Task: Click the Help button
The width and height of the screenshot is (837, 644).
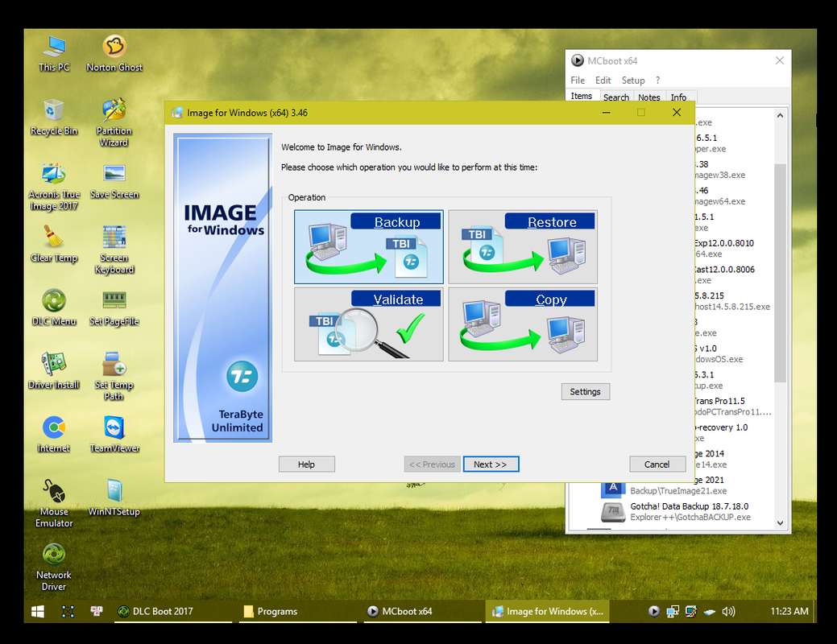Action: point(306,464)
